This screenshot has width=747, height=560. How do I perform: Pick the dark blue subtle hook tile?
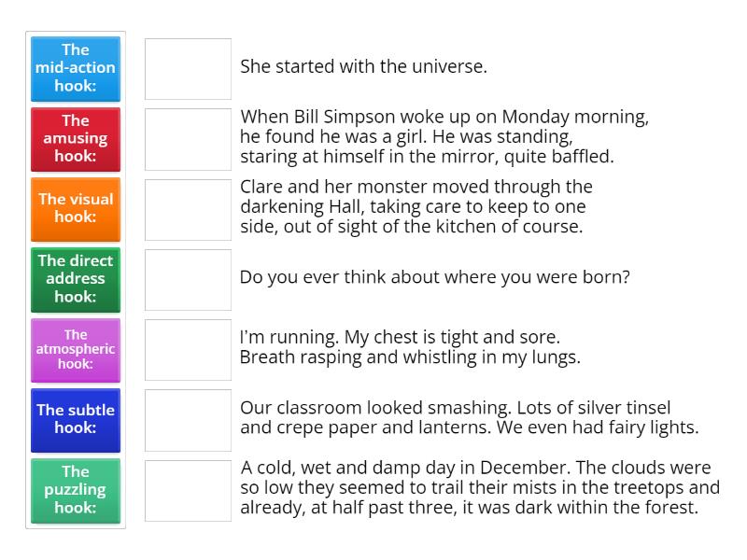pyautogui.click(x=76, y=419)
